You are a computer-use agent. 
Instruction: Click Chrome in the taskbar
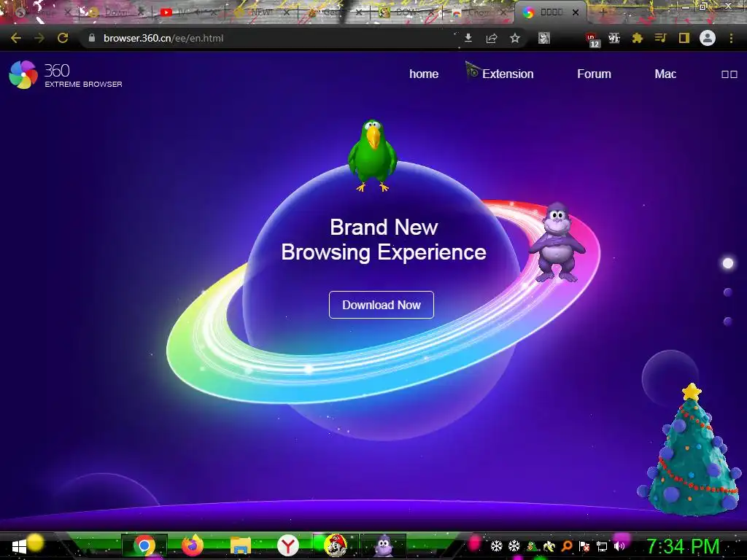(x=144, y=545)
